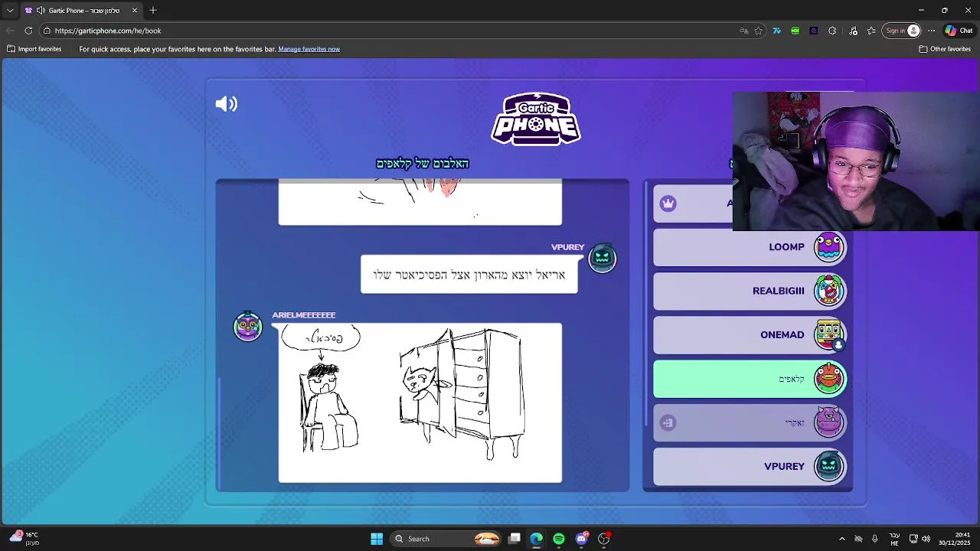This screenshot has width=980, height=551.
Task: Open the Favorites hub icon
Action: (871, 31)
